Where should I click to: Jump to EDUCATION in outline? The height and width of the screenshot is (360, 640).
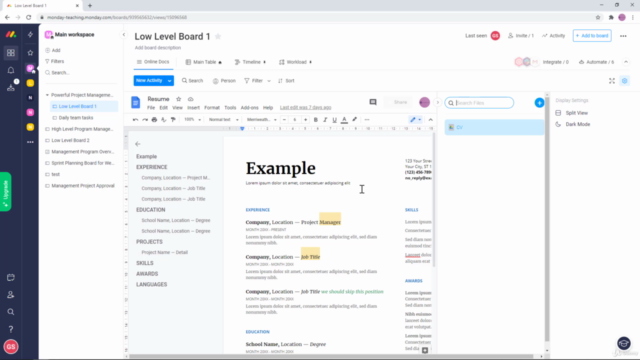pyautogui.click(x=151, y=210)
